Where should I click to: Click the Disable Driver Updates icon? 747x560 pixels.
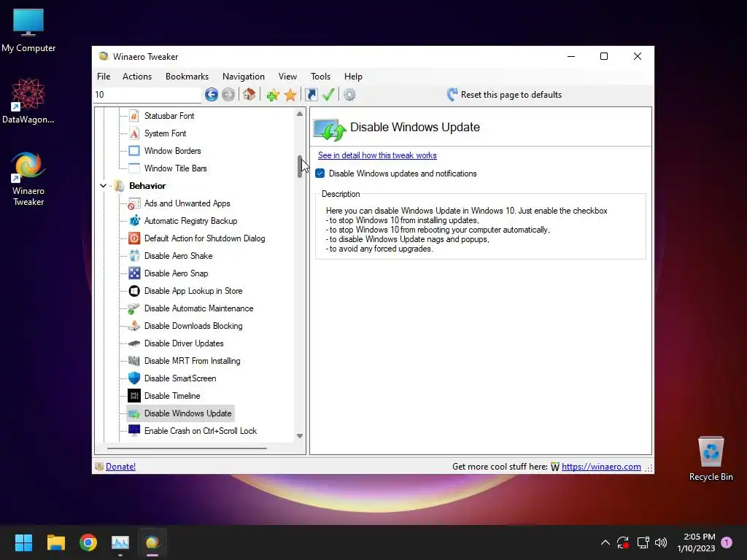click(134, 343)
